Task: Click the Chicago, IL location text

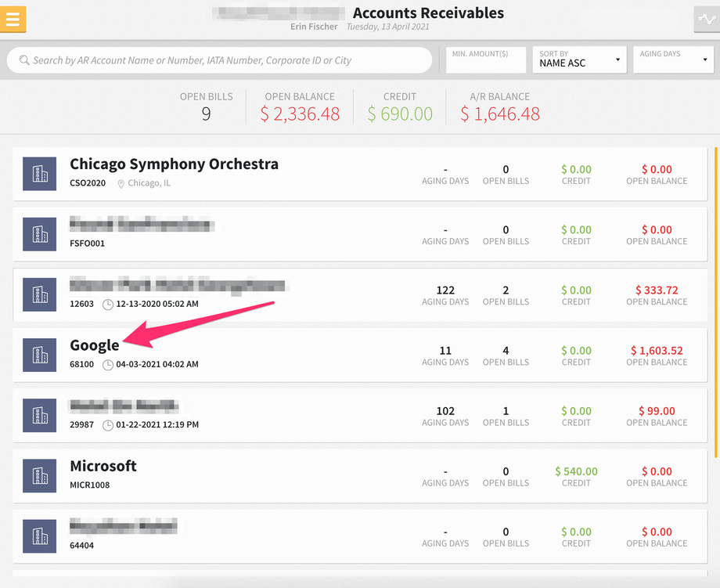Action: 149,183
